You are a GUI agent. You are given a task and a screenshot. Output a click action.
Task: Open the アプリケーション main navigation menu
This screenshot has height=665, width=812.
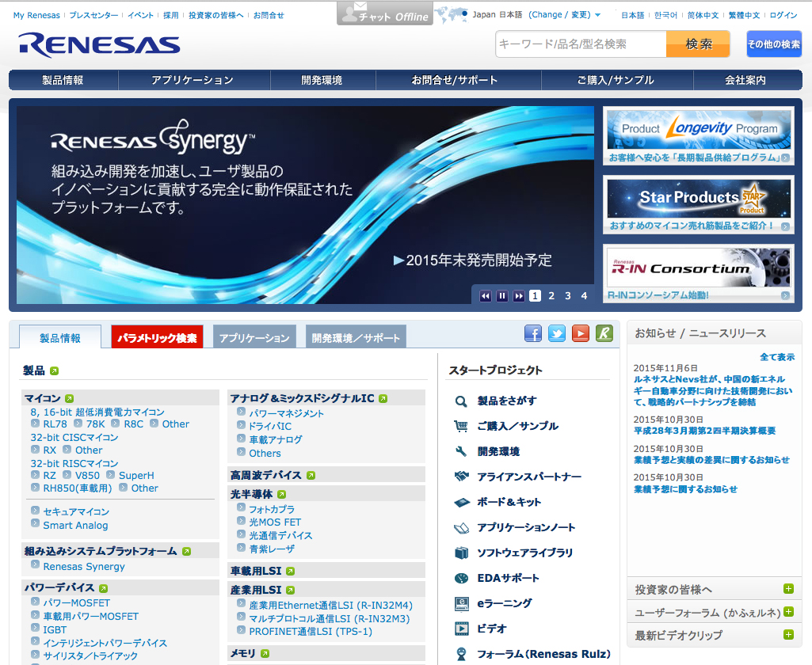[x=193, y=80]
